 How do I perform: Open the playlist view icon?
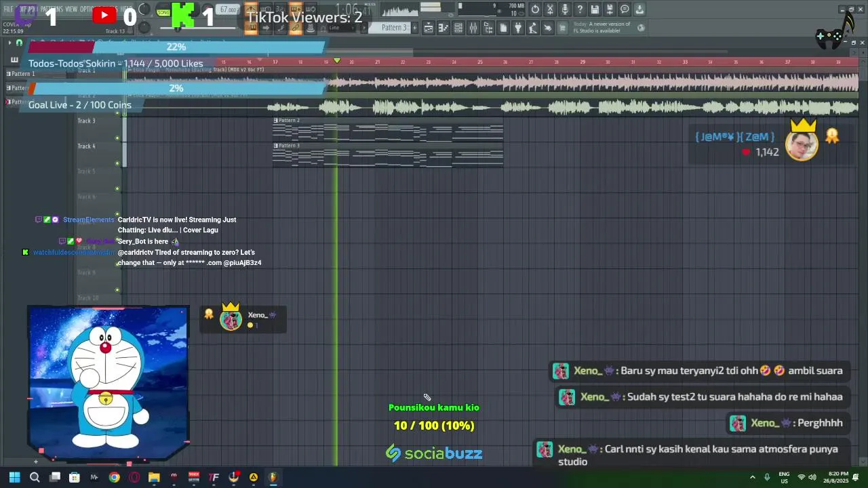point(429,28)
